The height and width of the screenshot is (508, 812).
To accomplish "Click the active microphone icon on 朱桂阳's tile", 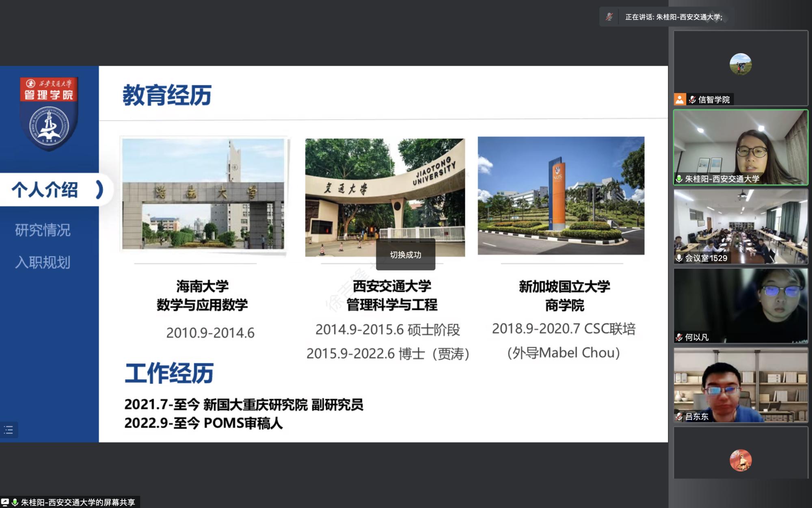I will point(679,178).
